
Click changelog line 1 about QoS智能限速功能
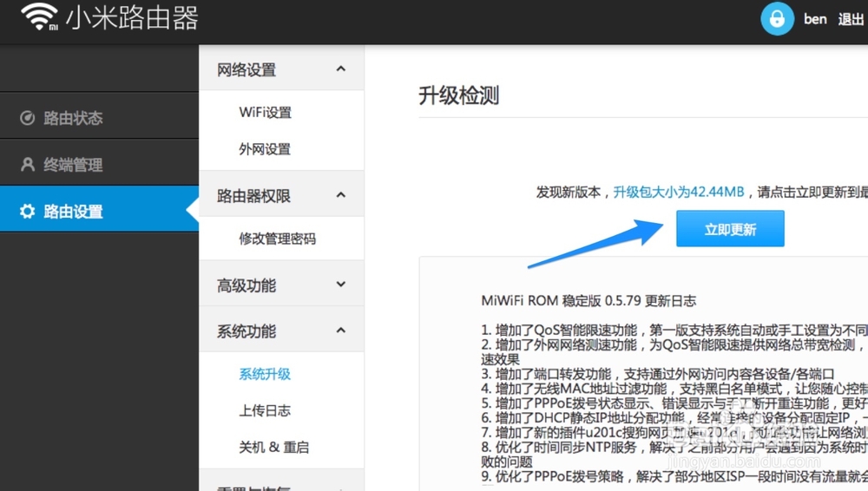point(674,330)
